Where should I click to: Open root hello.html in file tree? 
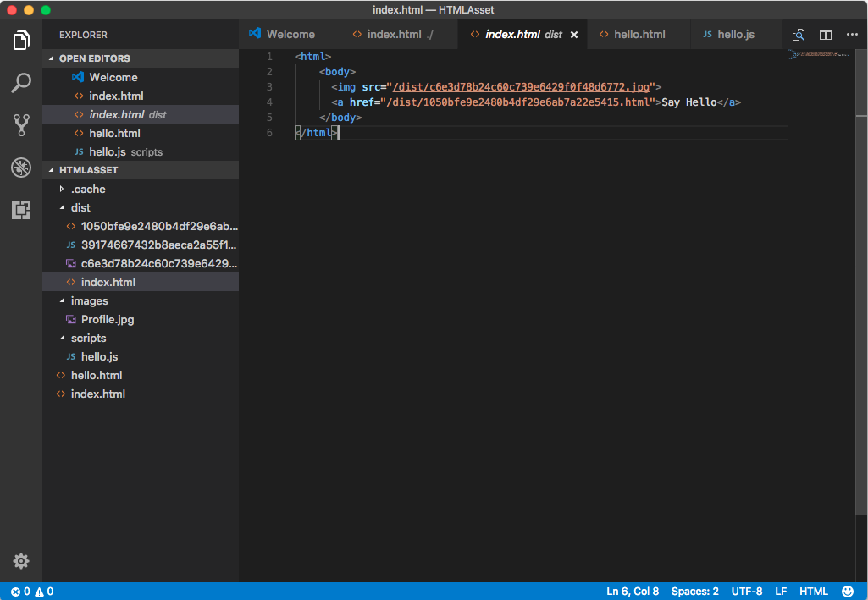pyautogui.click(x=141, y=375)
